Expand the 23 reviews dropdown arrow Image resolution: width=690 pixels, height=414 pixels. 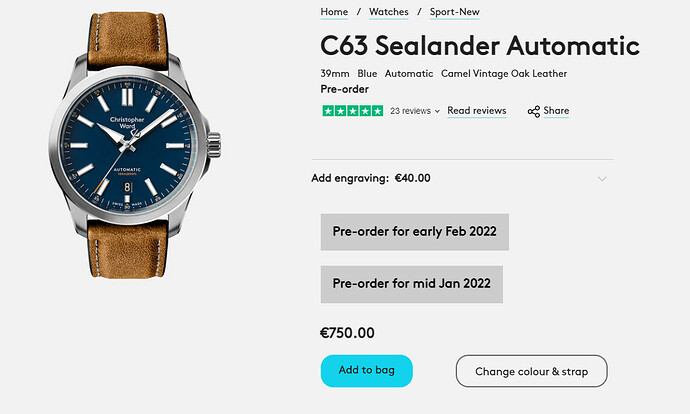(437, 111)
